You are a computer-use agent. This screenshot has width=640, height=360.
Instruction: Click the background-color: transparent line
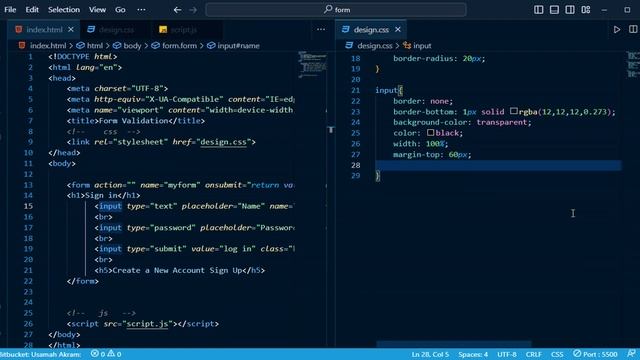pos(462,122)
